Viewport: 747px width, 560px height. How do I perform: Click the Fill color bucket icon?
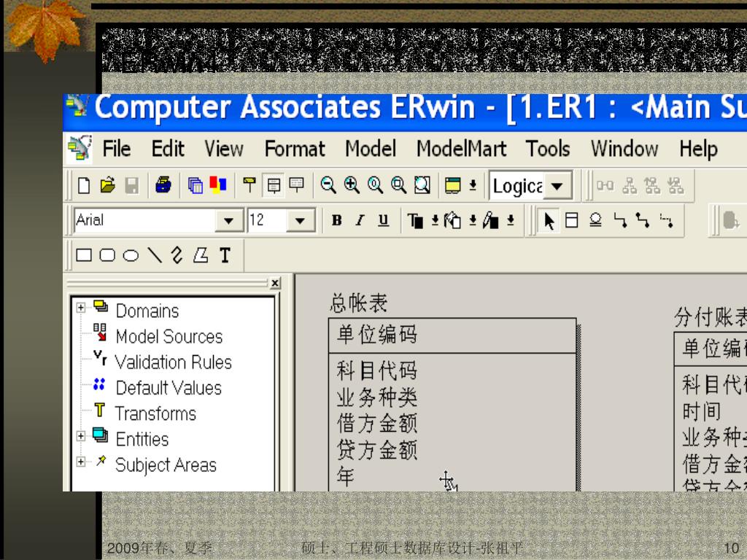pos(452,221)
